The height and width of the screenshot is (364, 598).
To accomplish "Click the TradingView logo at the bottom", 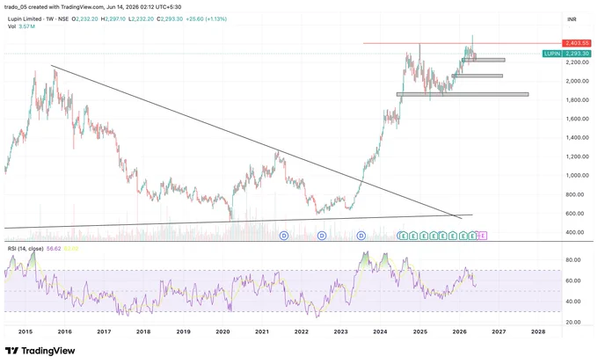I will (x=40, y=351).
